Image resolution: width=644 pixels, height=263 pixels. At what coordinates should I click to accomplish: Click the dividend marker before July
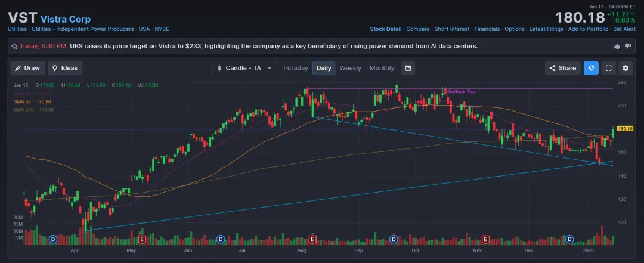[221, 239]
